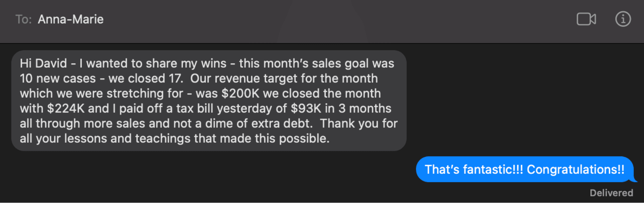This screenshot has width=644, height=203.
Task: Start a FaceTime video call
Action: (586, 19)
